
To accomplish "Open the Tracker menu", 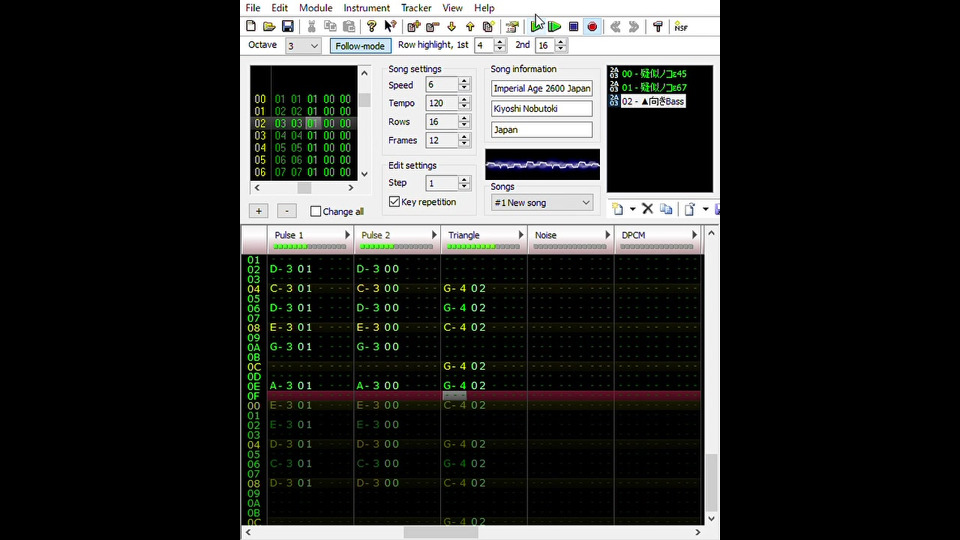I will click(x=416, y=8).
